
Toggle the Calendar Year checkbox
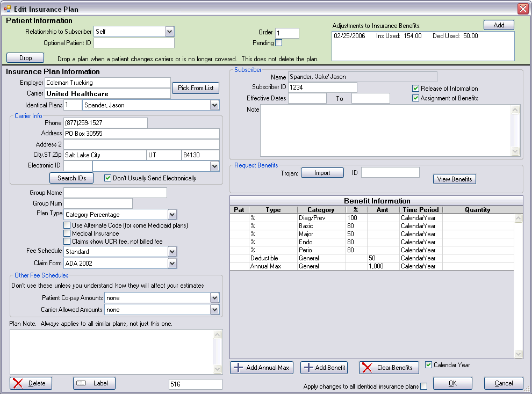click(x=428, y=365)
